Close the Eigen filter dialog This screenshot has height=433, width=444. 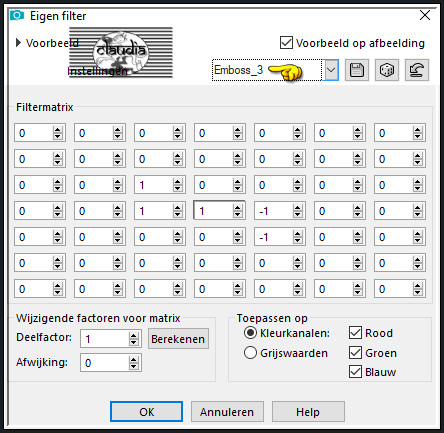tap(425, 15)
